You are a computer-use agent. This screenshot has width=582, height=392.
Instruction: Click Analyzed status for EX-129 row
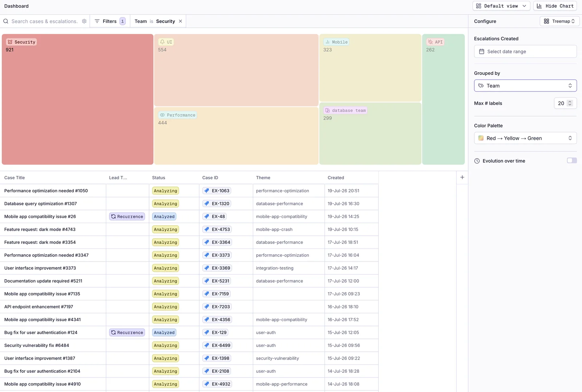(164, 332)
